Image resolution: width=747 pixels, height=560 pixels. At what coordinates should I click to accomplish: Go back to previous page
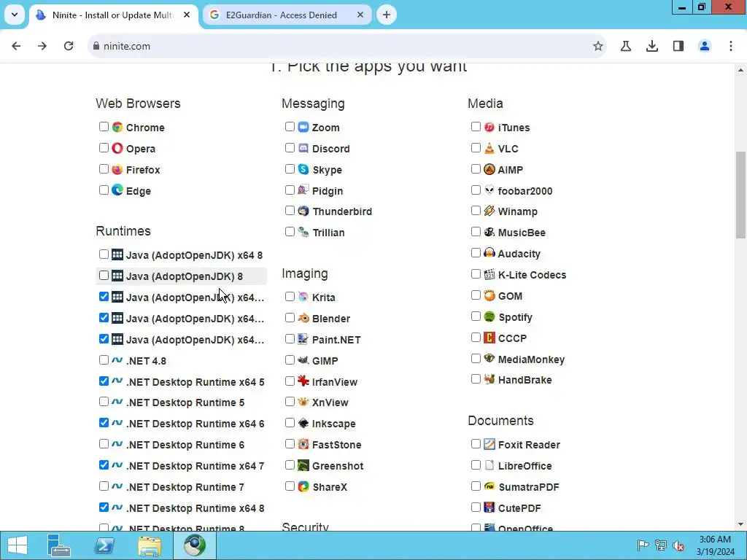coord(16,46)
